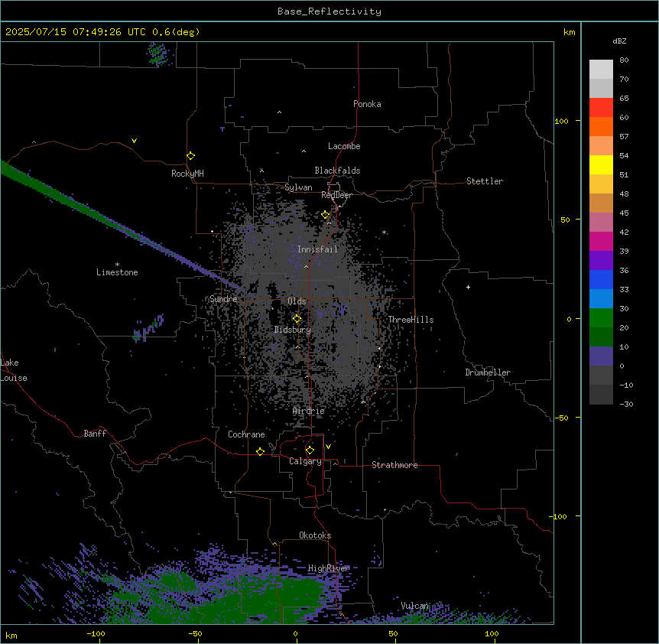
Task: Select the RedDeer city label
Action: point(336,195)
